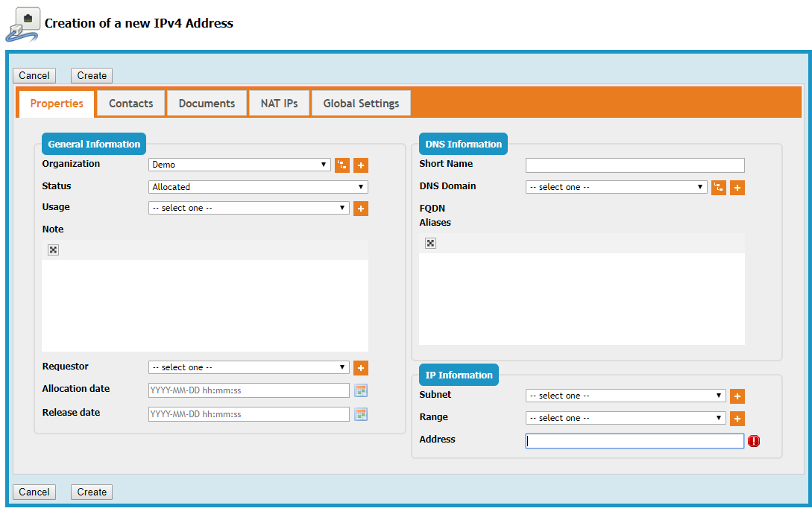
Task: Open the NAT IPs tab
Action: [x=279, y=104]
